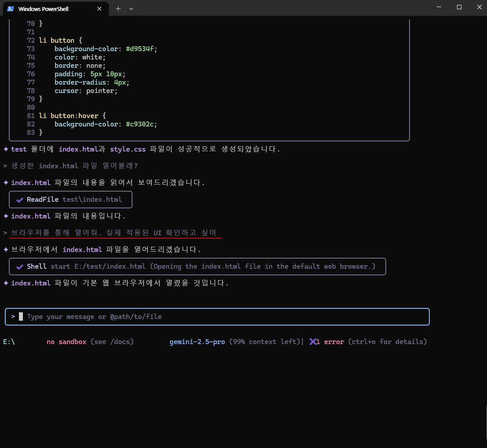Open a new terminal tab with the plus button
This screenshot has height=448, width=487.
[118, 9]
